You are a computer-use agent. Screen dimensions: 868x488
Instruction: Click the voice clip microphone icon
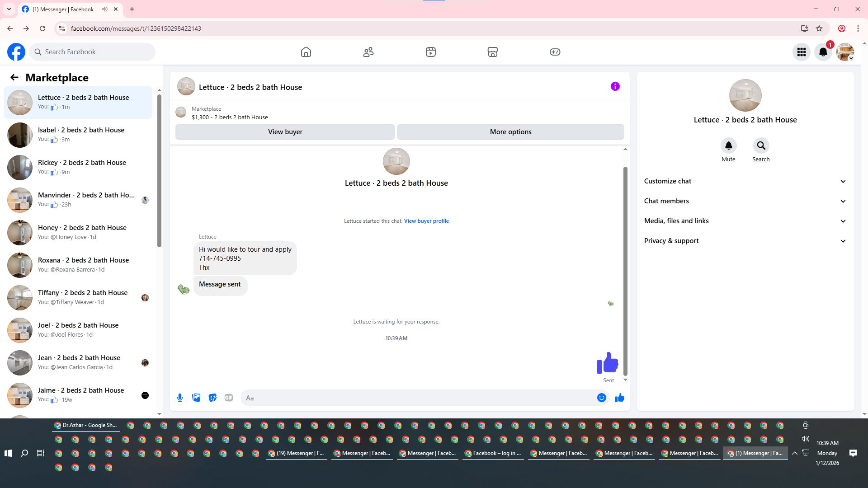(180, 398)
